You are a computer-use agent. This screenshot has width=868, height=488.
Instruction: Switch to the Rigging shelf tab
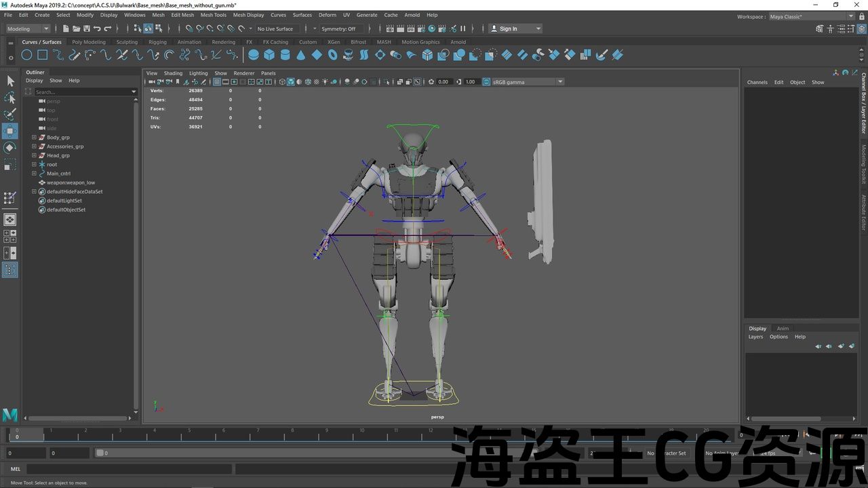tap(157, 42)
